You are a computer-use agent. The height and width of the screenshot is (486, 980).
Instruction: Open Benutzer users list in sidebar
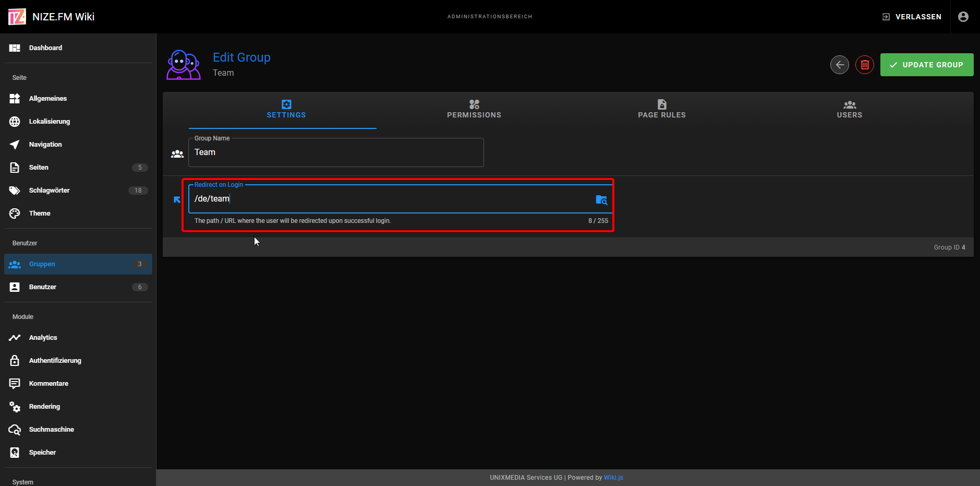pos(43,287)
